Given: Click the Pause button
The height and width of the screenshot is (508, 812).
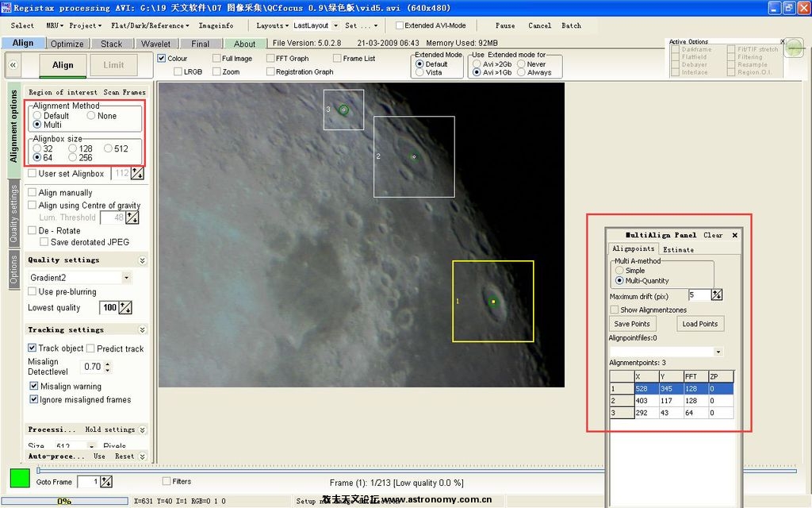Looking at the screenshot, I should [x=505, y=25].
